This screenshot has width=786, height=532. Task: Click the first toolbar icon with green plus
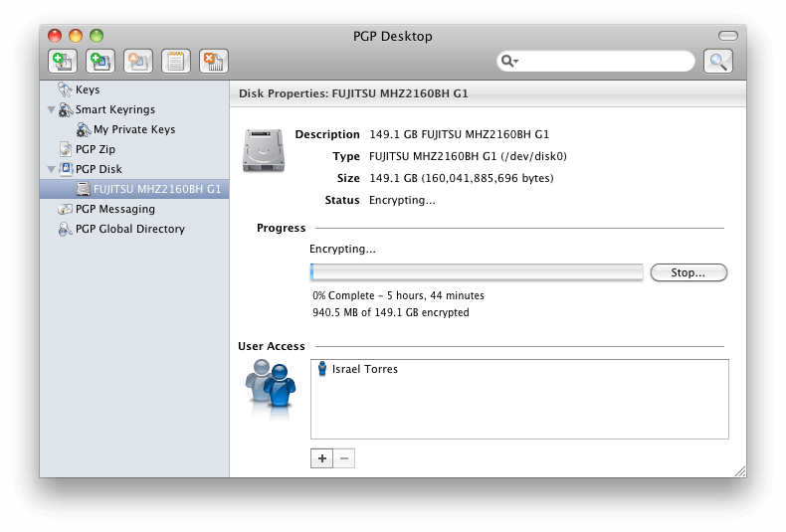tap(63, 61)
